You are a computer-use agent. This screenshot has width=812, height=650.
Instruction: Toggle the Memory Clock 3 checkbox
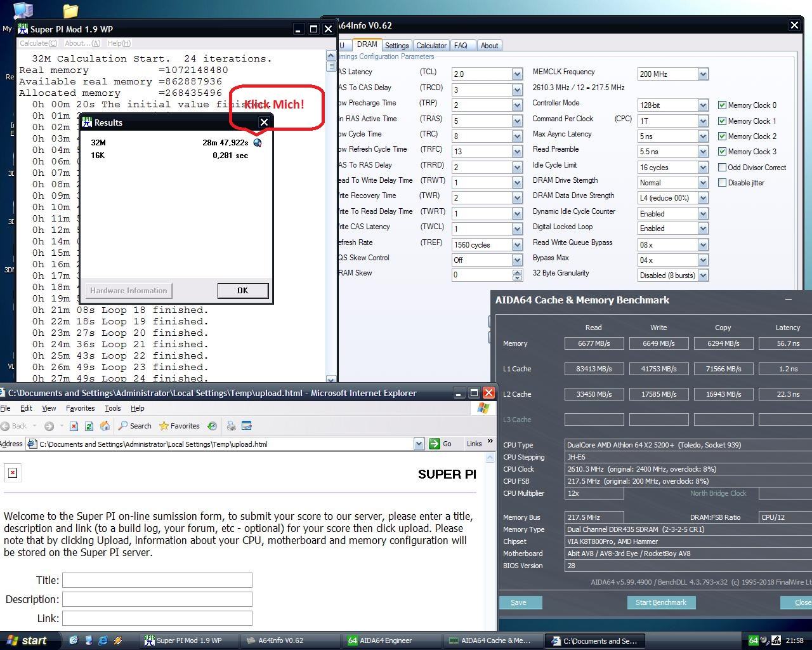click(722, 152)
